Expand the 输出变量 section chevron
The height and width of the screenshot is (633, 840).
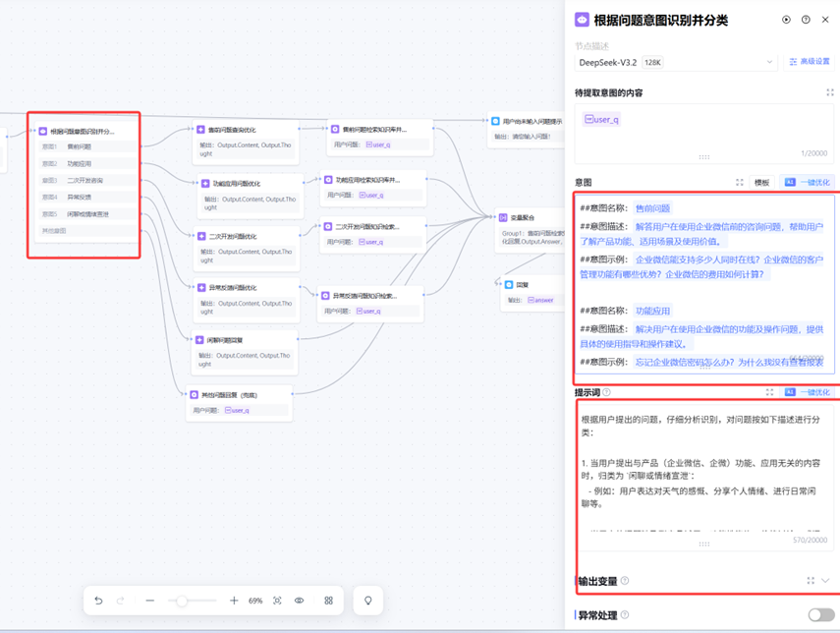coord(825,581)
